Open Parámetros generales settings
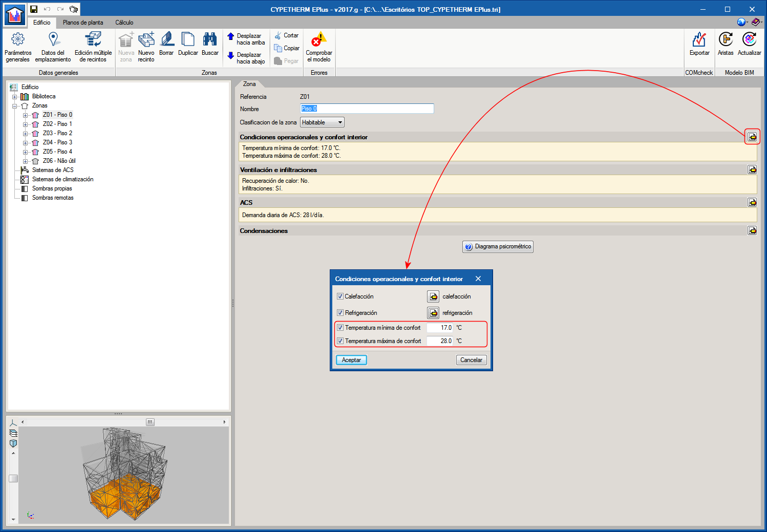 (x=18, y=47)
